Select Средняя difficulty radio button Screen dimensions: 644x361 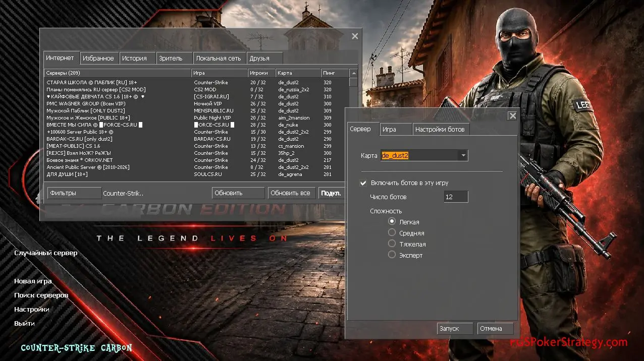coord(392,232)
